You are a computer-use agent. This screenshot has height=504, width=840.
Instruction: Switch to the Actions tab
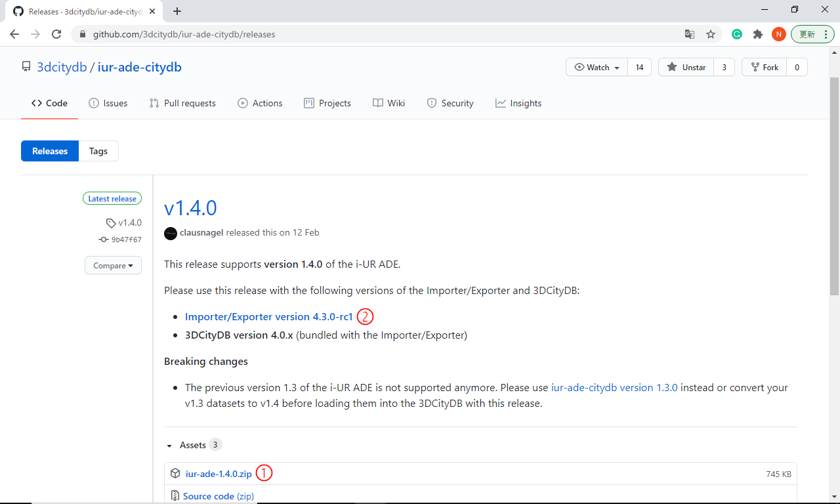pos(260,103)
